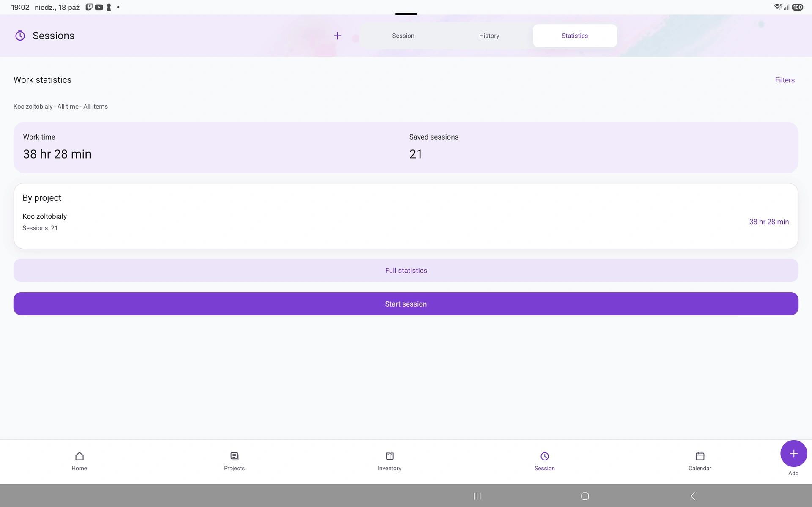Tap the Android recent apps button

tap(477, 496)
